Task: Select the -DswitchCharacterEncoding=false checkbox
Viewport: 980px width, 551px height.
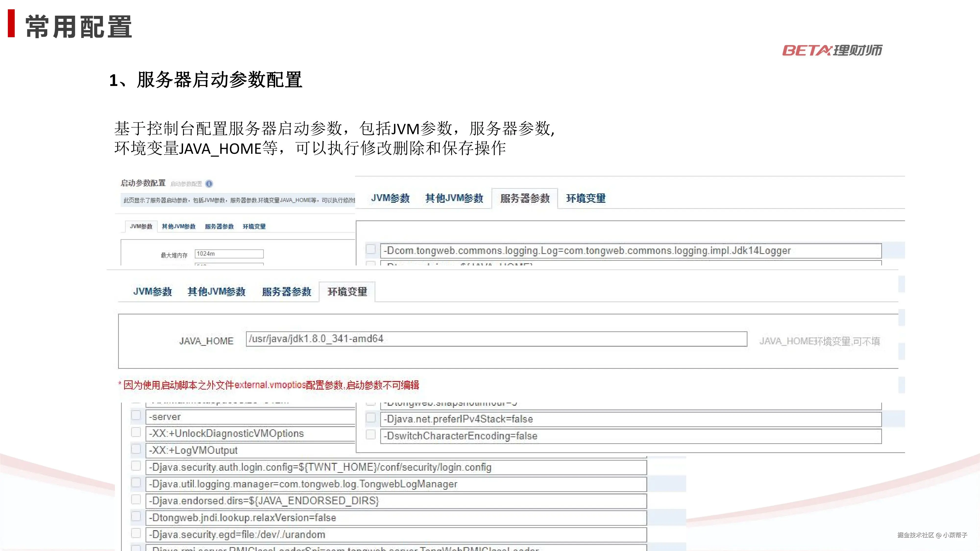Action: tap(370, 435)
